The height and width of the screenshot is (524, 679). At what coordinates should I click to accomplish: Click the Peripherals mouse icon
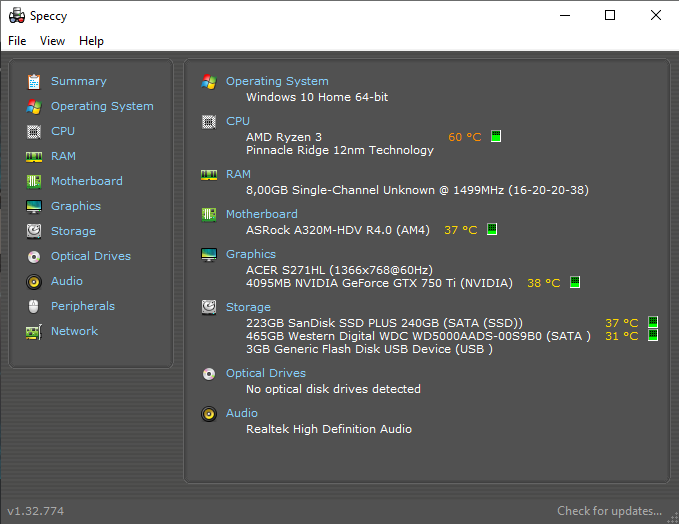(34, 306)
